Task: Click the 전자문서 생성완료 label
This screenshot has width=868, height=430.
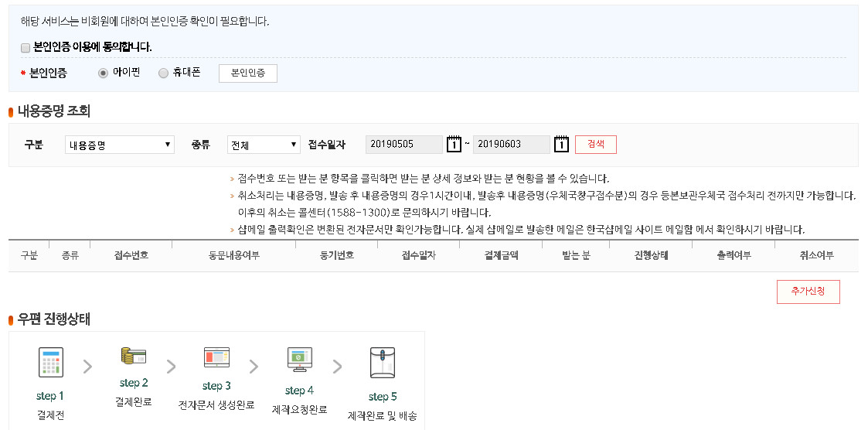Action: (216, 404)
